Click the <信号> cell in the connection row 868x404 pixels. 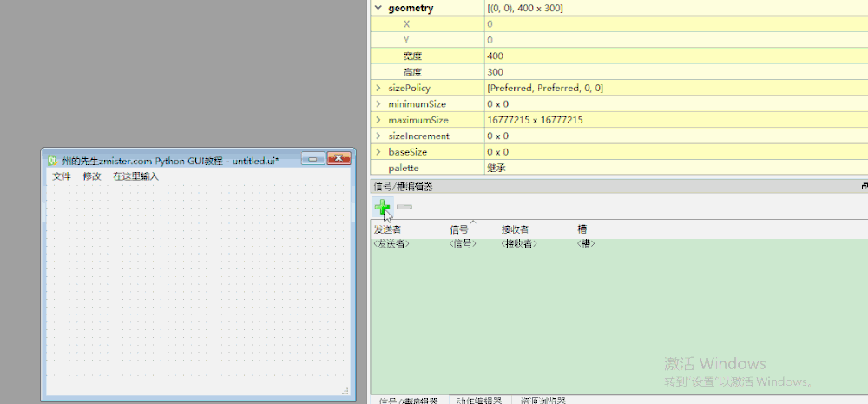(463, 244)
